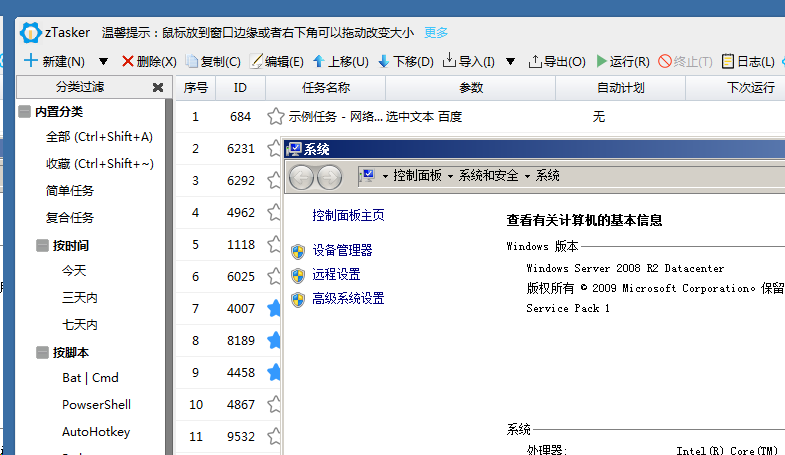The image size is (785, 455).
Task: Toggle favorite star for task 1118
Action: pos(274,245)
